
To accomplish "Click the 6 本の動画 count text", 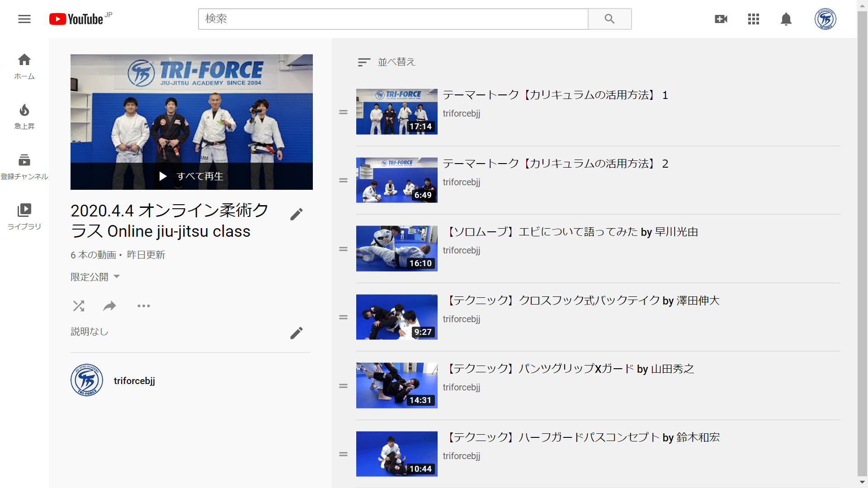I will coord(93,255).
